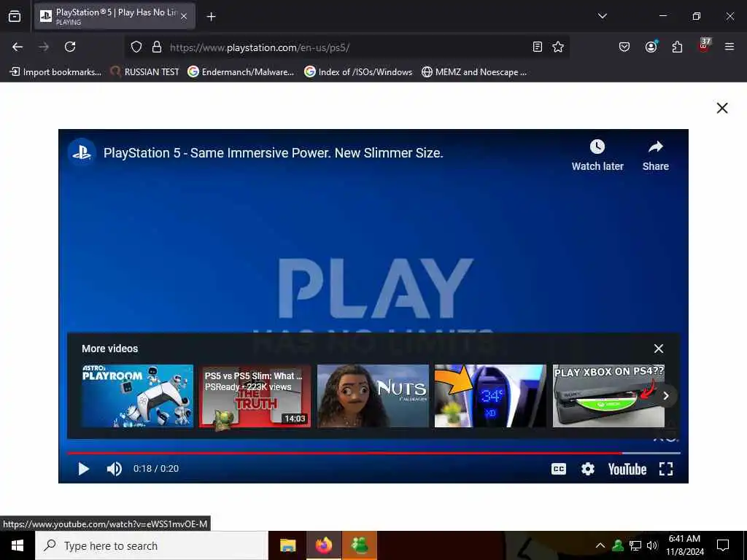Close the More videos panel
Image resolution: width=747 pixels, height=560 pixels.
click(x=659, y=349)
